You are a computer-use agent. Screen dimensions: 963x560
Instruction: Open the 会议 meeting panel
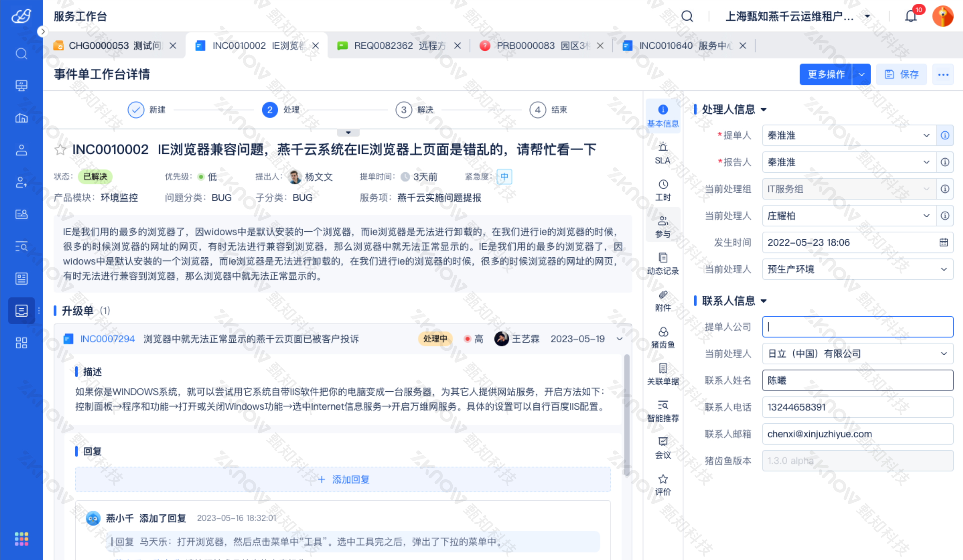point(663,448)
